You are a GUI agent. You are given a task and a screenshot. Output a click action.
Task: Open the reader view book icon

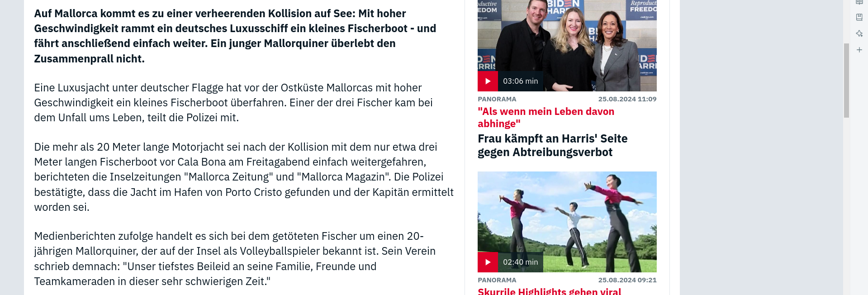pos(859,2)
